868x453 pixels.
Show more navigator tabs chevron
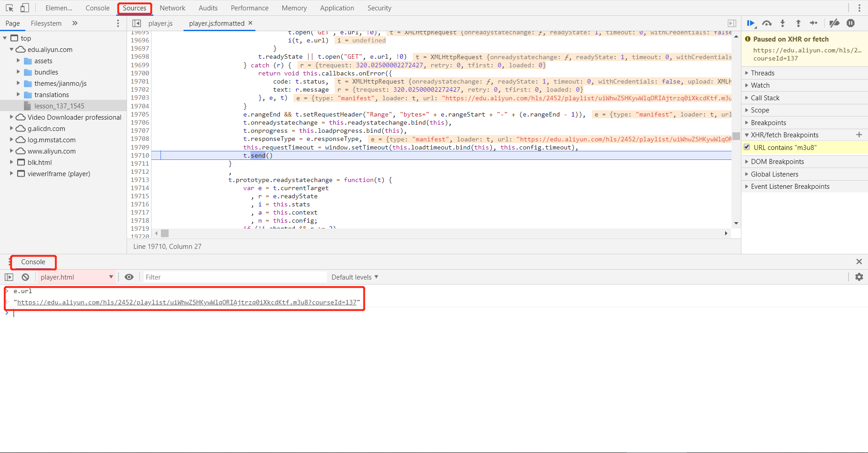coord(75,23)
